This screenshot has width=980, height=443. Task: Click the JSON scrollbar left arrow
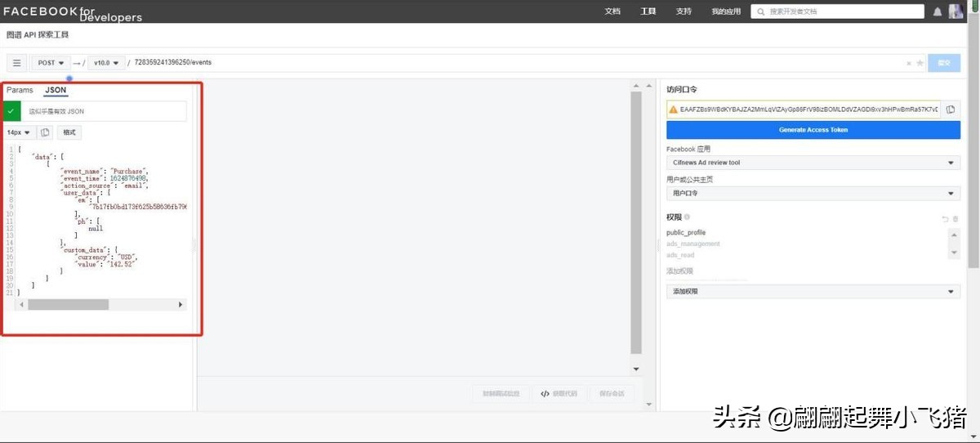[x=21, y=304]
